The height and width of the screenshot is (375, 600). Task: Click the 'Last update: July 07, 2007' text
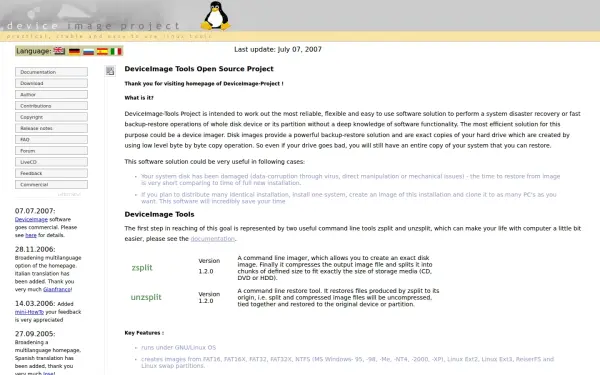coord(278,49)
